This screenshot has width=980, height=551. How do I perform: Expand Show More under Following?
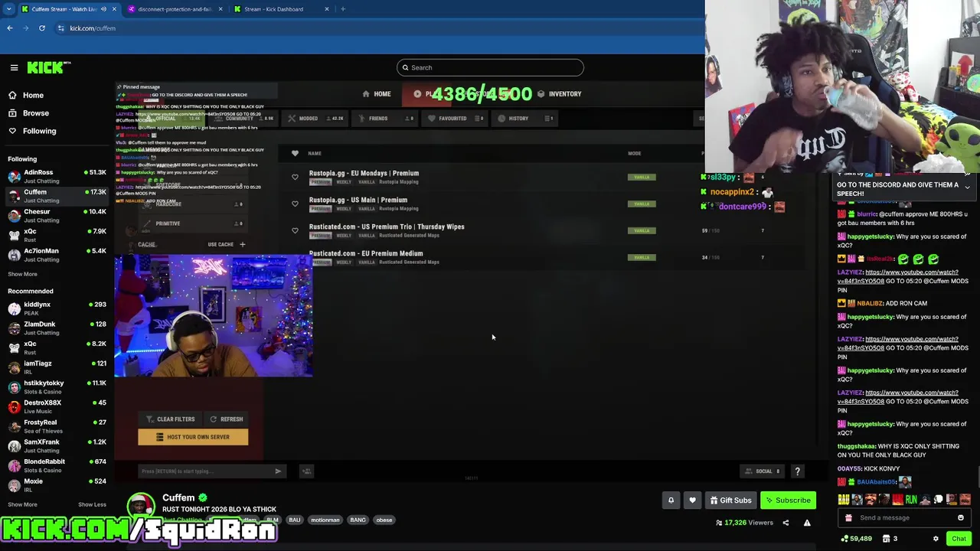coord(22,274)
